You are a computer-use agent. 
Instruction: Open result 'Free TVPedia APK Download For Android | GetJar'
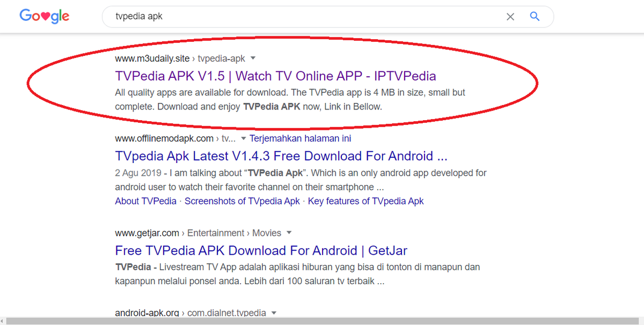[x=261, y=250]
